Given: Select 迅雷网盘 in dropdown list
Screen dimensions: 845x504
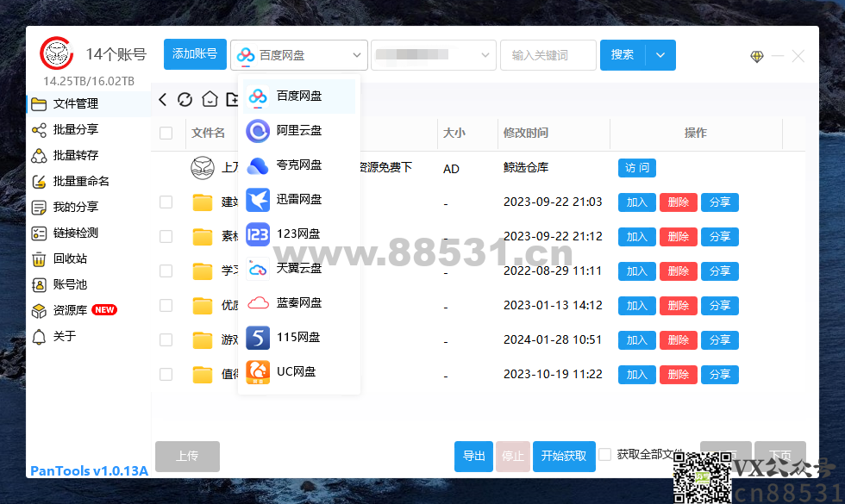Looking at the screenshot, I should coord(299,200).
